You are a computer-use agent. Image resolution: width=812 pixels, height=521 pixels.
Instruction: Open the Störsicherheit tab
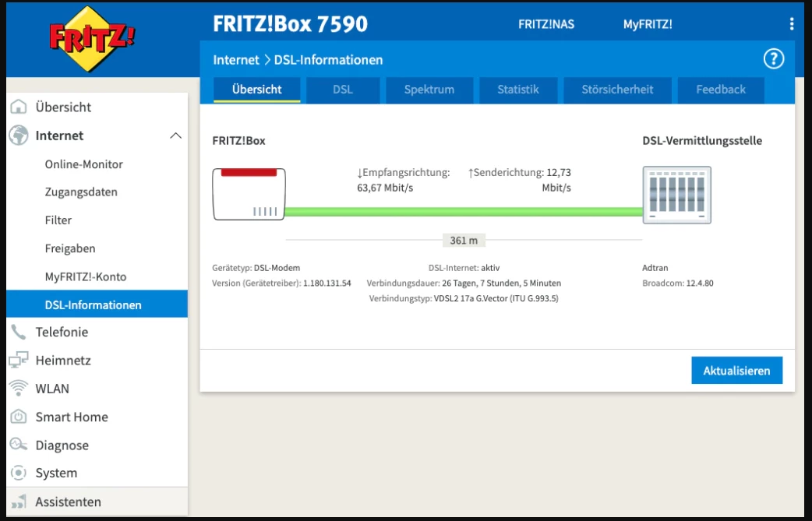click(617, 90)
